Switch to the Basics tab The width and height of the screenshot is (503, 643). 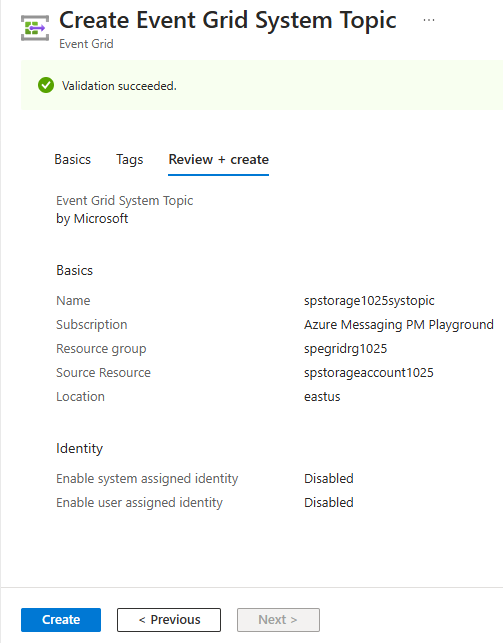pyautogui.click(x=73, y=160)
